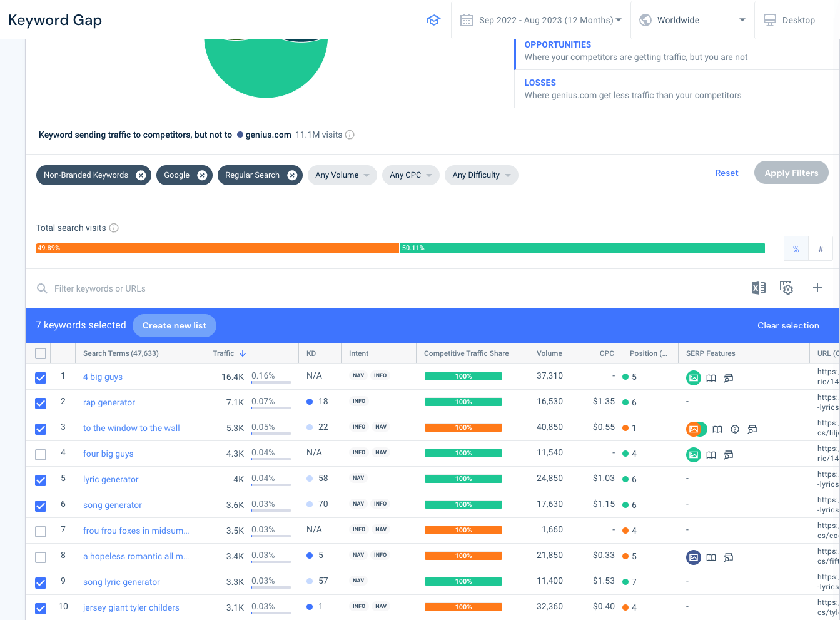Image resolution: width=840 pixels, height=620 pixels.
Task: Toggle the select-all checkbox in the table header
Action: click(x=40, y=353)
